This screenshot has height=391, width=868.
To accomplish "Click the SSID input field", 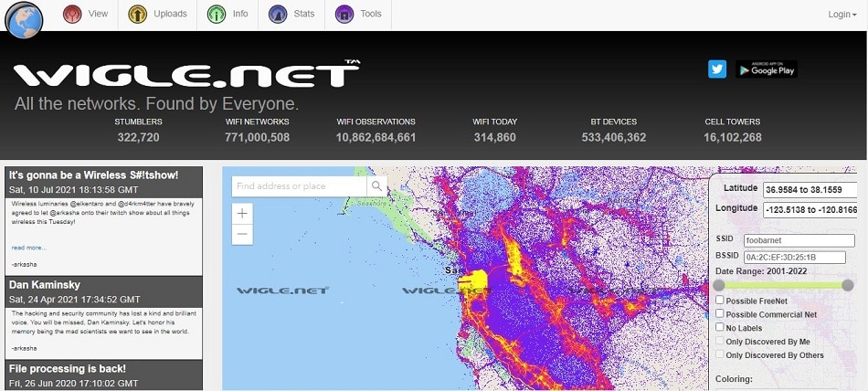I will point(799,240).
